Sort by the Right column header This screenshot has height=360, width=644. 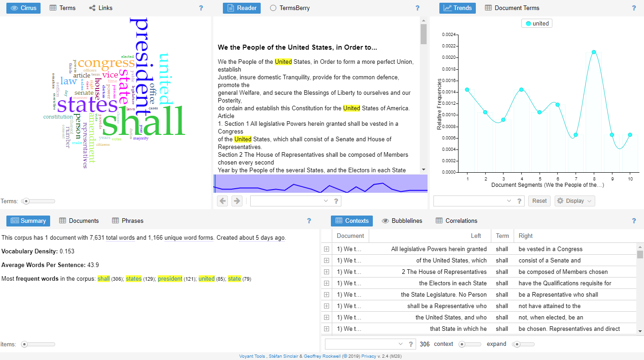click(575, 236)
